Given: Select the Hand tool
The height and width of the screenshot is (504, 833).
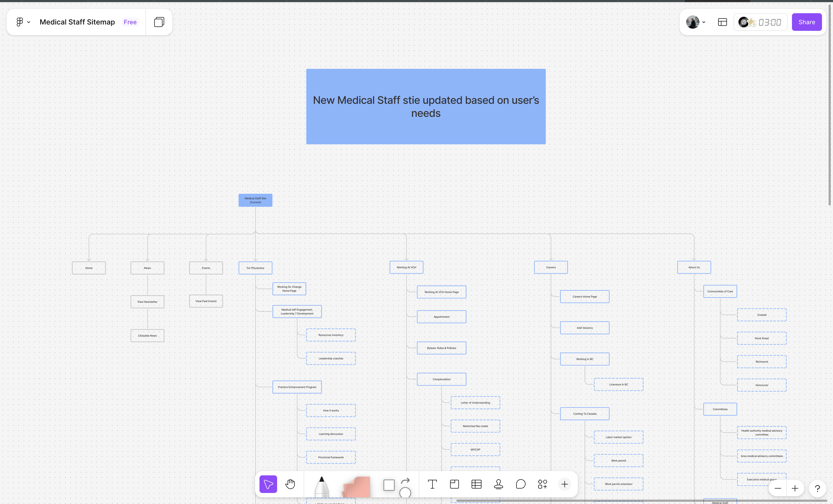Looking at the screenshot, I should (290, 484).
